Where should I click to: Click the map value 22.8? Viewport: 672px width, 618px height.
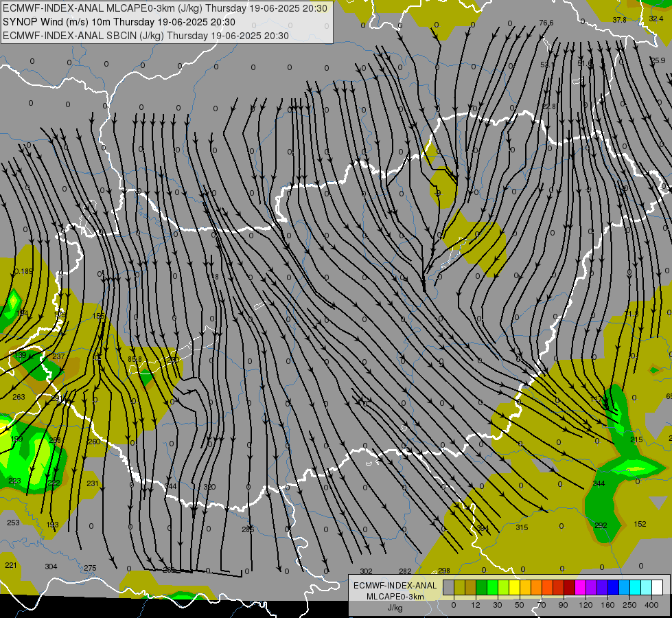549,106
